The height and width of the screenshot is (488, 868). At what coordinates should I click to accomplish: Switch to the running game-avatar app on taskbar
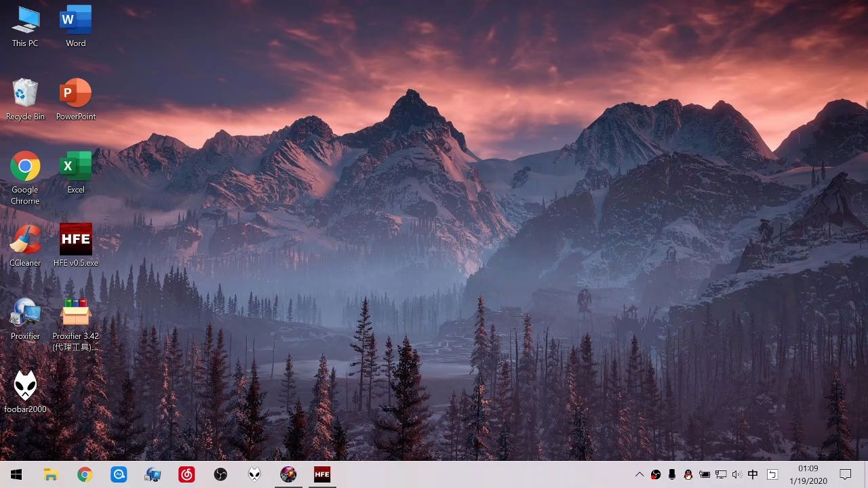pos(288,474)
